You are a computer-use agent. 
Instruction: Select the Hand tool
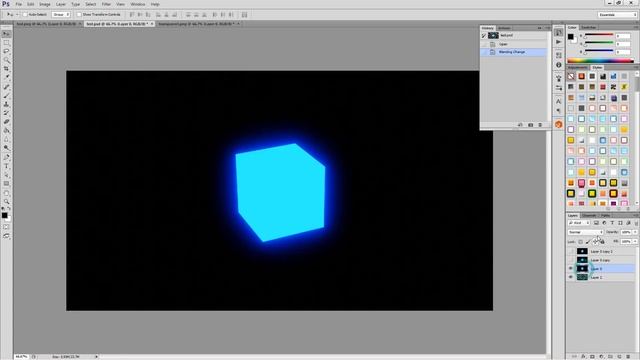tap(6, 193)
